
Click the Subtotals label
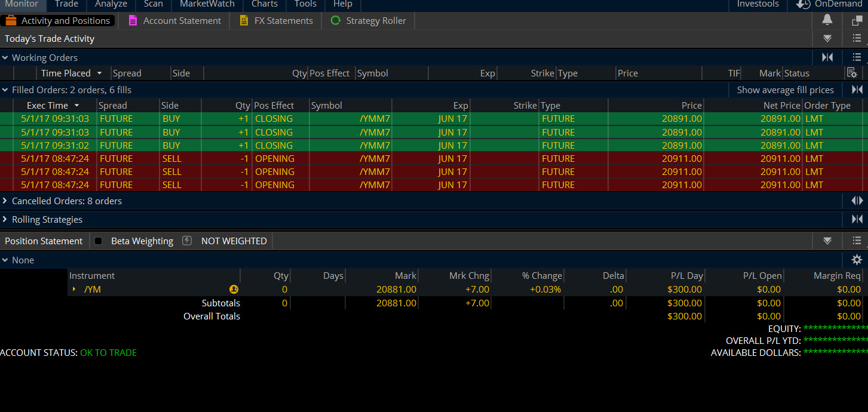[x=220, y=303]
